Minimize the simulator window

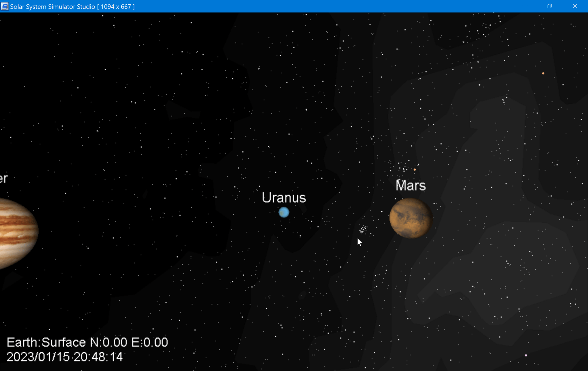coord(525,6)
